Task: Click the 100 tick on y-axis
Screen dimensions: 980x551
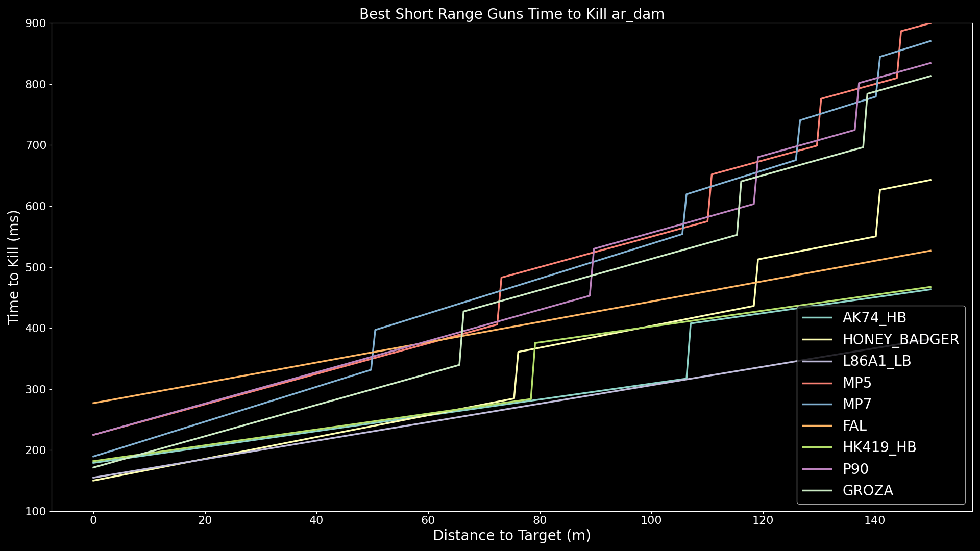Action: pos(36,511)
